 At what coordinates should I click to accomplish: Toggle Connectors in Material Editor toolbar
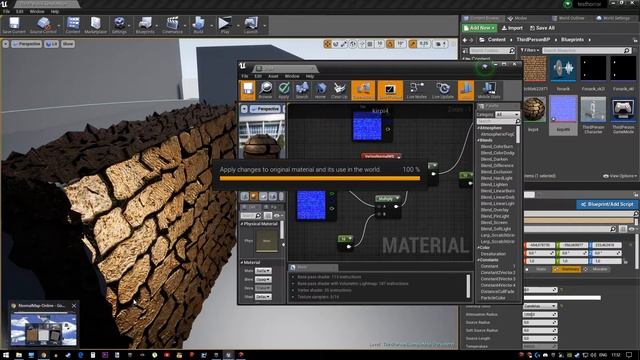tap(363, 90)
